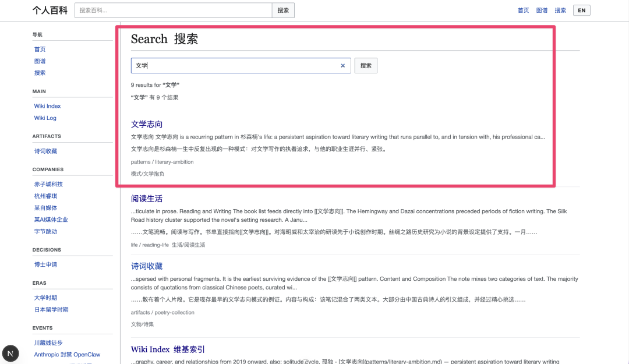Open the Wiki Index 维基索引 result
This screenshot has width=629, height=364.
(168, 349)
